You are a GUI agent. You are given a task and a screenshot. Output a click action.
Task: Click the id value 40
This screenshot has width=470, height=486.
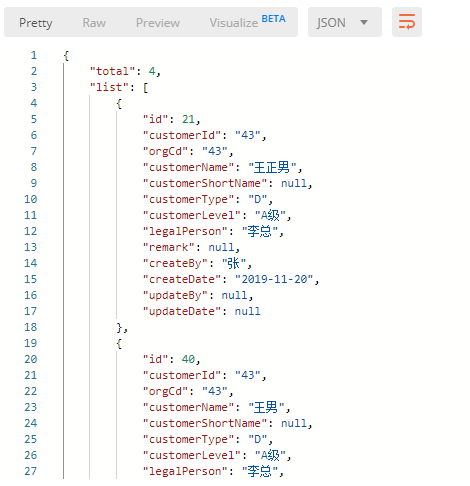pyautogui.click(x=188, y=359)
